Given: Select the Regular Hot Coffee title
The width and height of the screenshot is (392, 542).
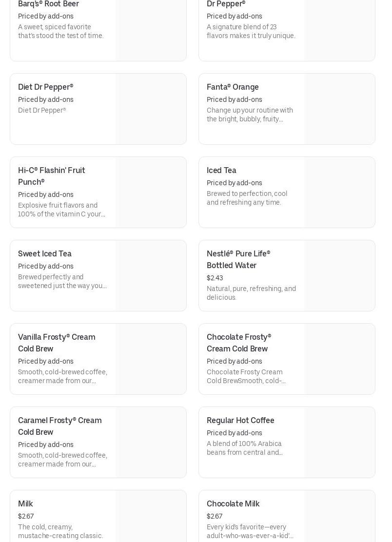Looking at the screenshot, I should (x=240, y=421).
